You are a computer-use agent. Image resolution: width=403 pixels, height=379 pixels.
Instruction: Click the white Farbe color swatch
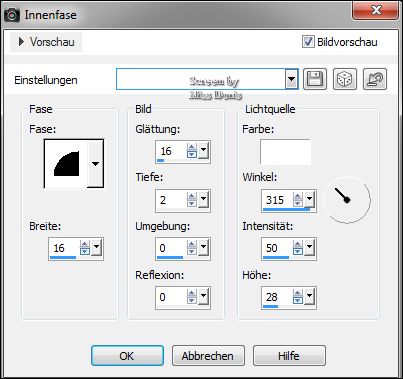coord(285,152)
